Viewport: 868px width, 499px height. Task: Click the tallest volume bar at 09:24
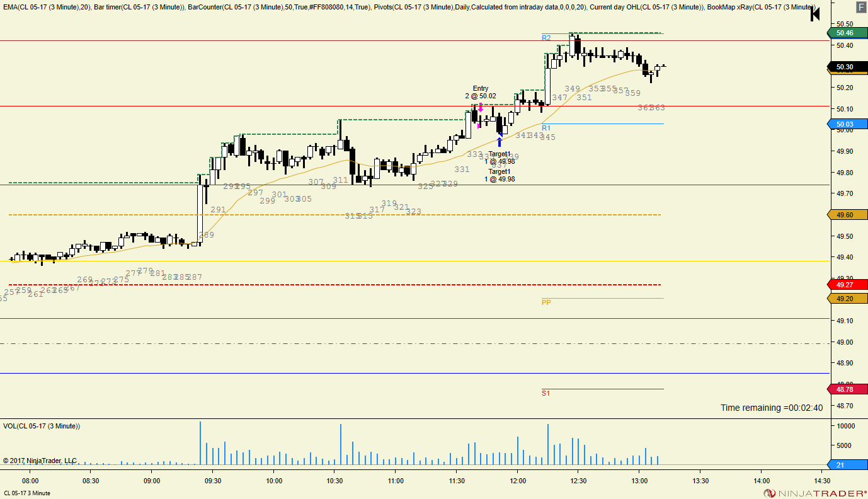[x=200, y=444]
